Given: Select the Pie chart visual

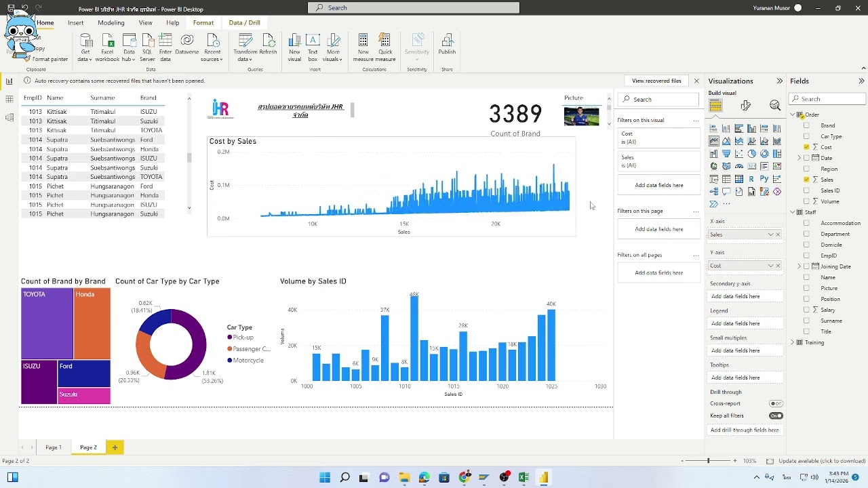Looking at the screenshot, I should [751, 154].
